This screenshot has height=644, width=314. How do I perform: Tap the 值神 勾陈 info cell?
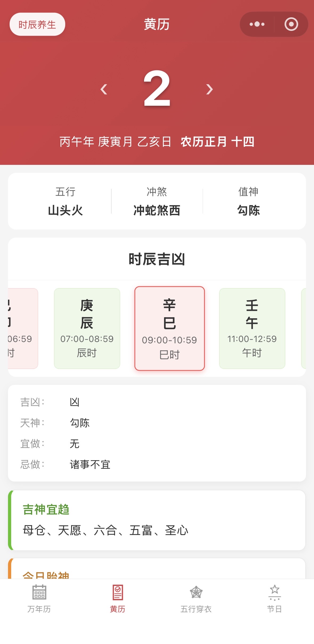(248, 201)
